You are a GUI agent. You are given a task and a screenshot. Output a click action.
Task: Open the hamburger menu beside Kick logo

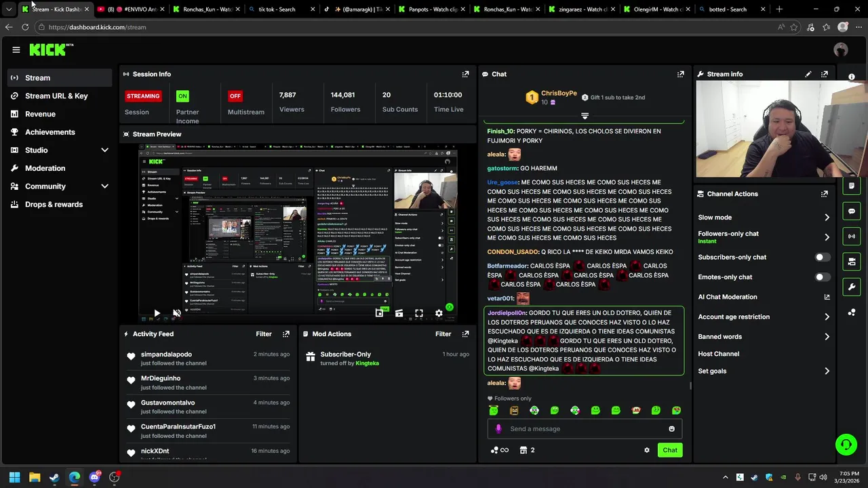pyautogui.click(x=16, y=49)
